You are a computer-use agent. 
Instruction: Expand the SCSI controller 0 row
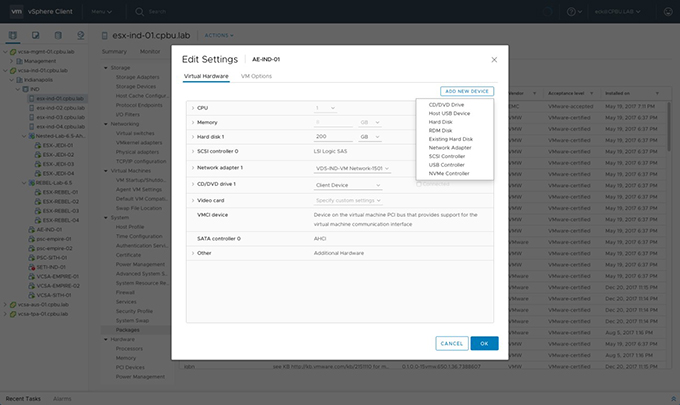pyautogui.click(x=193, y=151)
